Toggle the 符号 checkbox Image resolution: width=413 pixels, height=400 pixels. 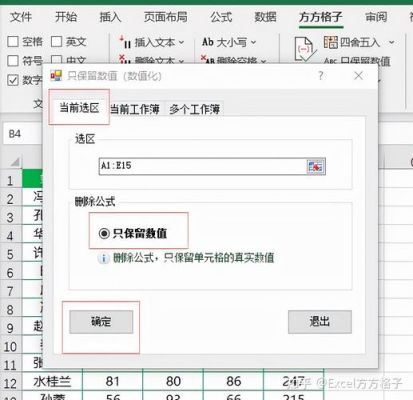coord(13,61)
